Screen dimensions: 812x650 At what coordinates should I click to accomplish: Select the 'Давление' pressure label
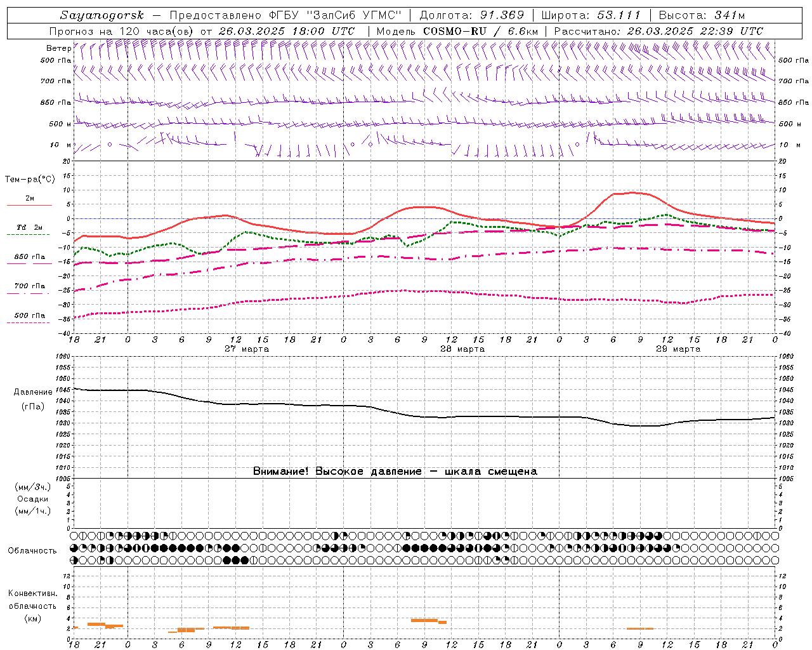coord(33,392)
